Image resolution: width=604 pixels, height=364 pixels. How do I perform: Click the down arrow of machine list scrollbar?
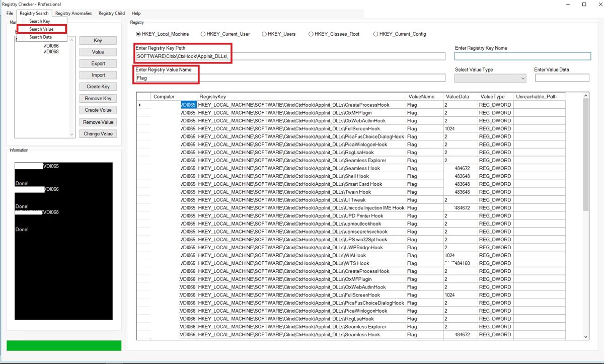click(x=72, y=134)
